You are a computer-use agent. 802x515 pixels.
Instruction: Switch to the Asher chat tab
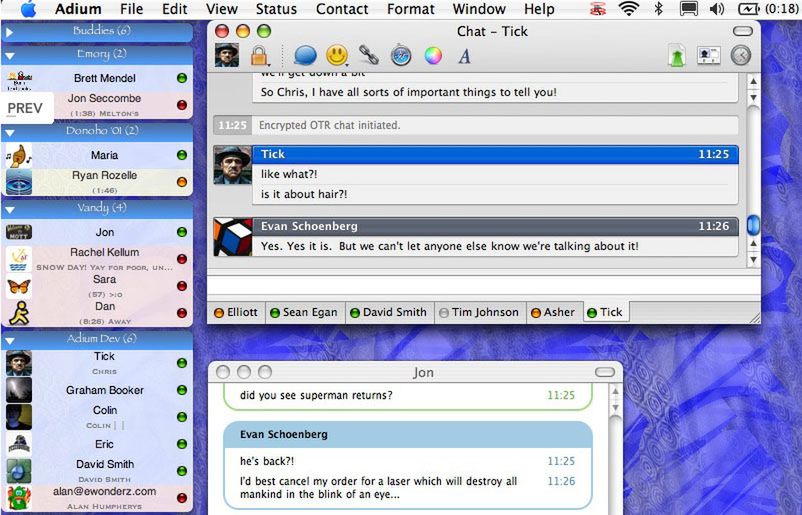[x=554, y=312]
